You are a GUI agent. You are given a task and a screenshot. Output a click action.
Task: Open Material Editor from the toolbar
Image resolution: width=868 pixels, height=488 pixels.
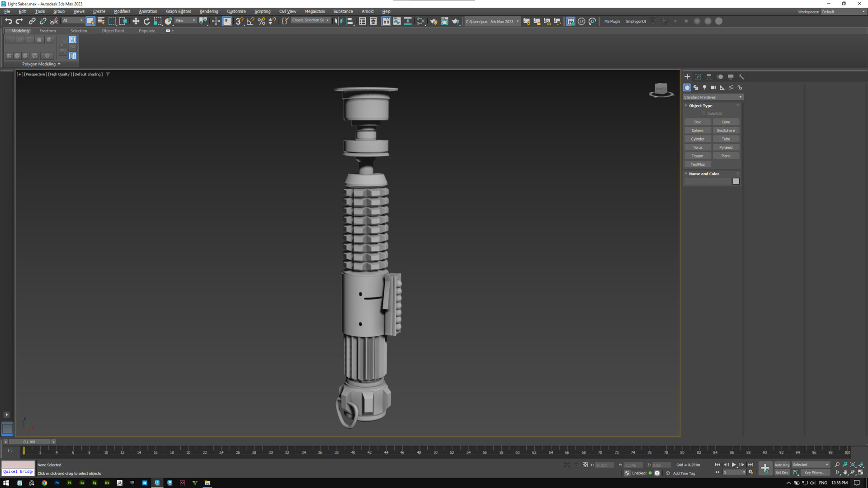(x=420, y=21)
